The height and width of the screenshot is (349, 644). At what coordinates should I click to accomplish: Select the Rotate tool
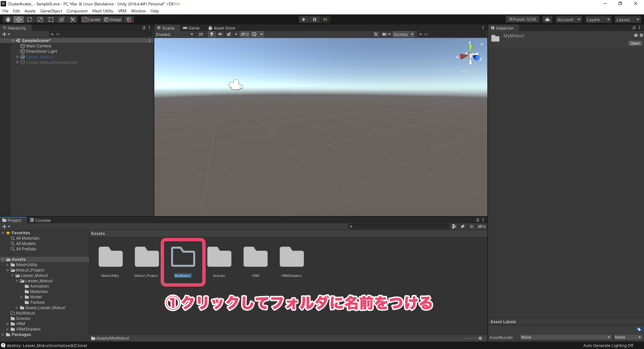[x=30, y=19]
